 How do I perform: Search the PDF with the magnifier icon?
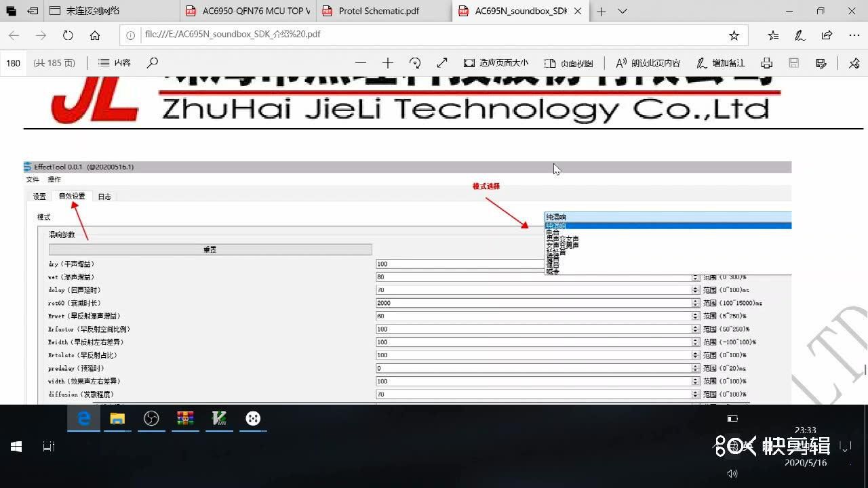pyautogui.click(x=153, y=63)
